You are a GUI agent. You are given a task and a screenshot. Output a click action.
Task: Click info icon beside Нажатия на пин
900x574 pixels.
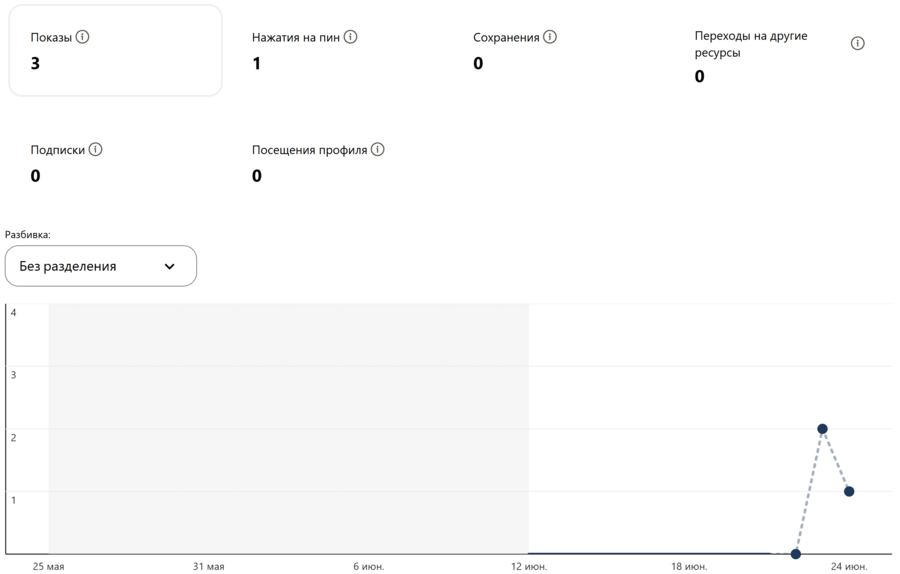click(350, 37)
